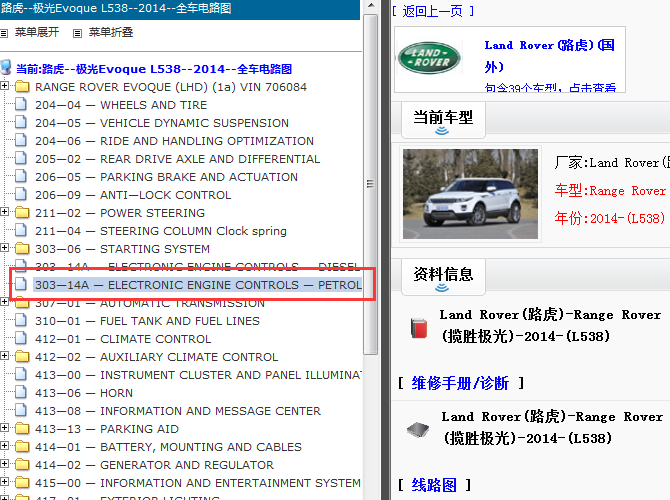Expand the 414—02 GENERATOR AND REGULATOR node
670x500 pixels.
(x=4, y=463)
